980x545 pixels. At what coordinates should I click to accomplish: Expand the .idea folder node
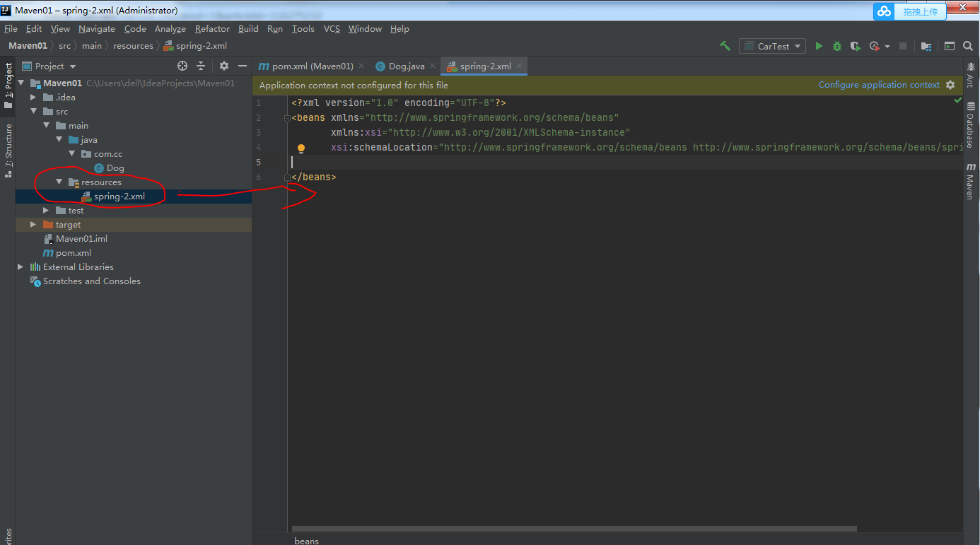point(33,98)
